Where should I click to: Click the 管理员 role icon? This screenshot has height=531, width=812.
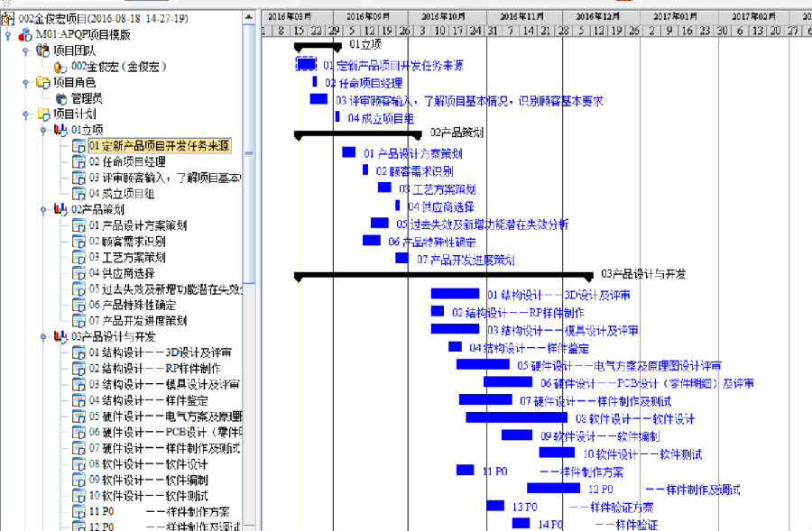click(61, 98)
